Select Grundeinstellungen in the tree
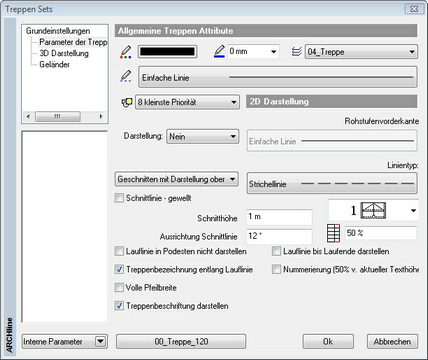This screenshot has height=360, width=428. click(x=58, y=31)
